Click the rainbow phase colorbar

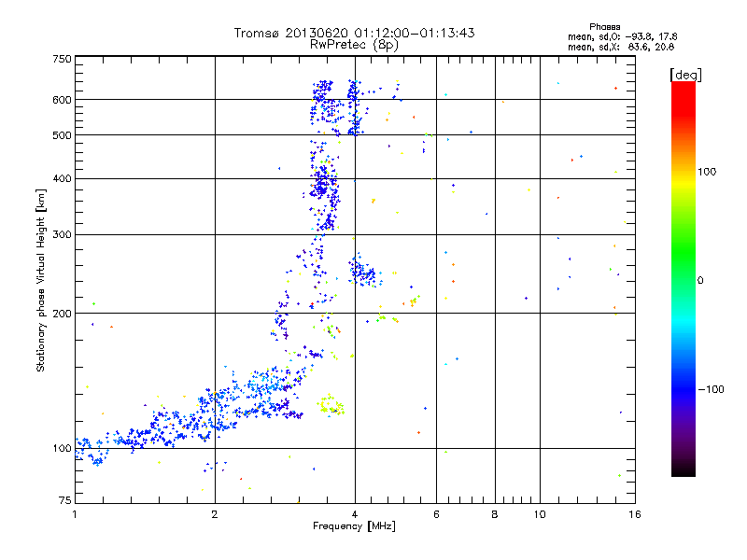coord(684,278)
